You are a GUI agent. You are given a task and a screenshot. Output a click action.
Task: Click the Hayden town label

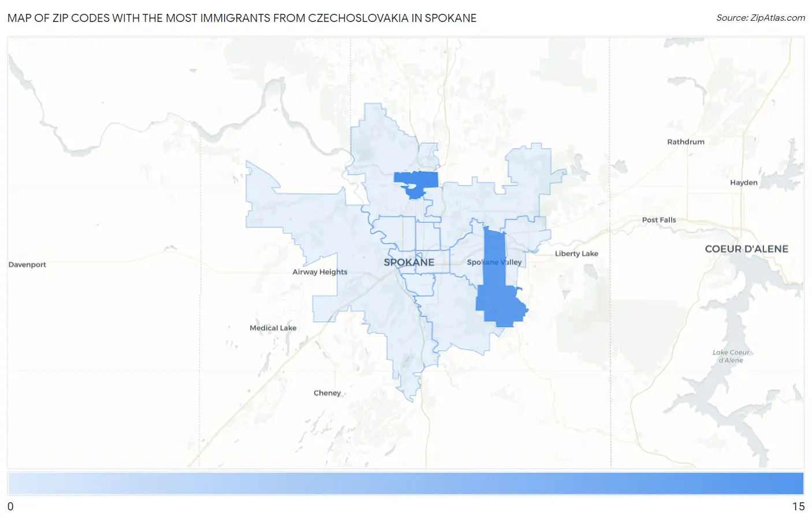click(x=744, y=182)
